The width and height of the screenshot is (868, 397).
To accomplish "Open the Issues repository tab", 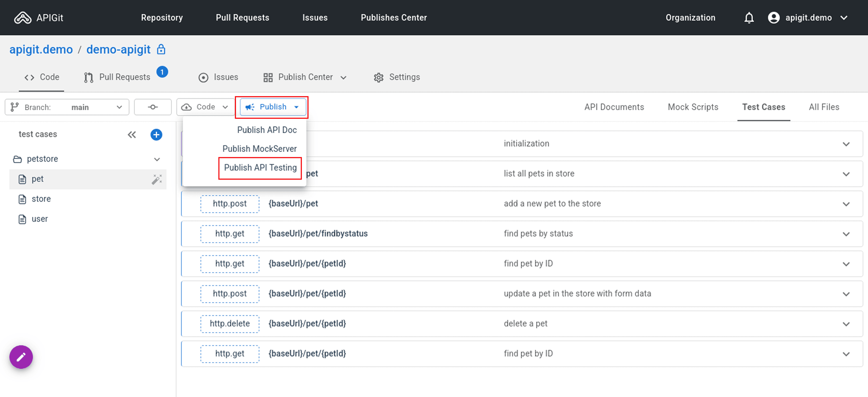I will click(x=218, y=77).
